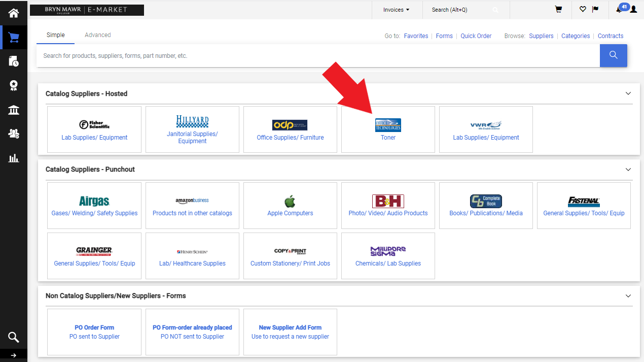Open Millipore Sigma Chemicals/ Lab Supplies
The width and height of the screenshot is (644, 362).
388,256
